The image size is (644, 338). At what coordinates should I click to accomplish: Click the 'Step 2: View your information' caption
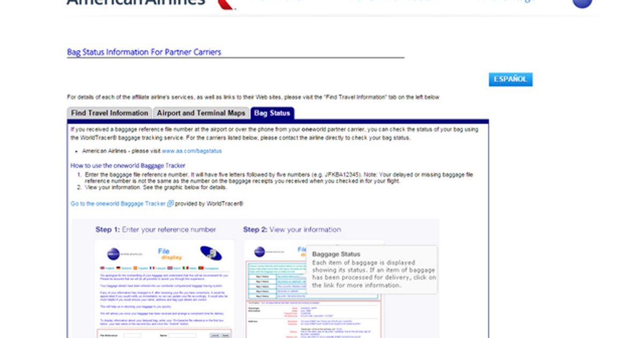click(292, 230)
